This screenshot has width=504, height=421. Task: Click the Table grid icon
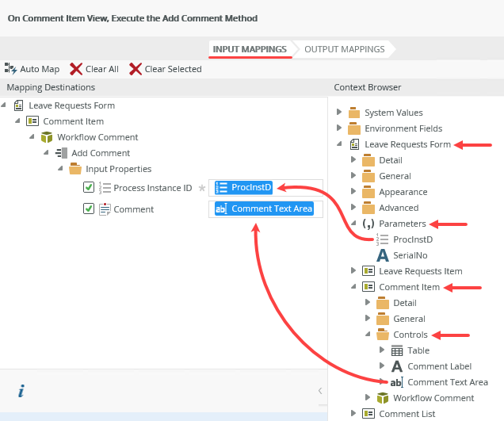coord(397,350)
